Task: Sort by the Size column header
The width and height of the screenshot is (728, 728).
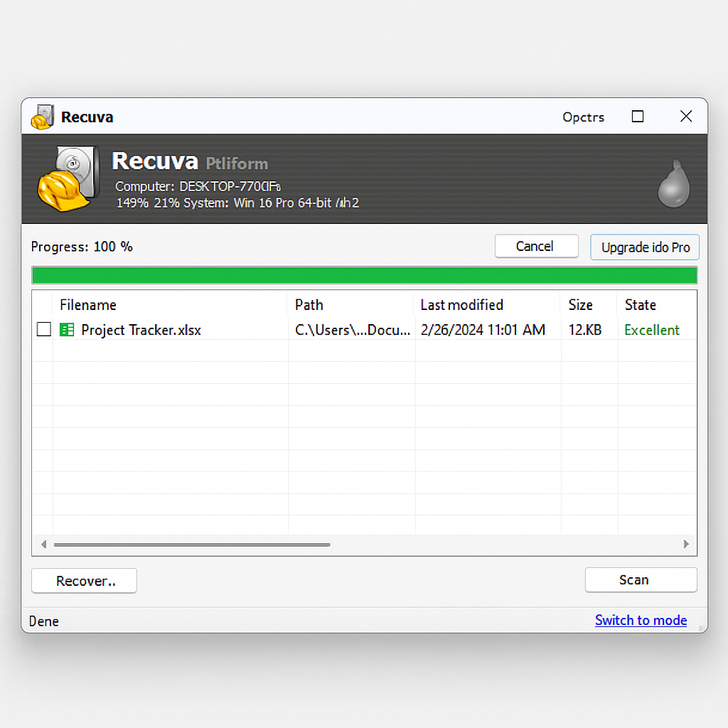Action: [x=580, y=305]
